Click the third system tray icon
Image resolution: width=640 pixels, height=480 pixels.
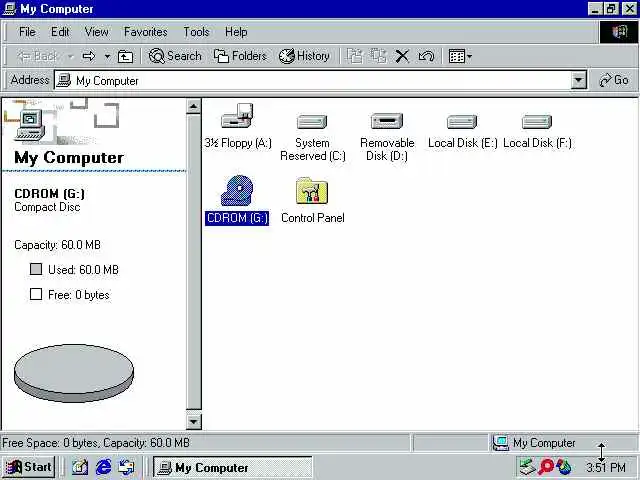[x=564, y=467]
